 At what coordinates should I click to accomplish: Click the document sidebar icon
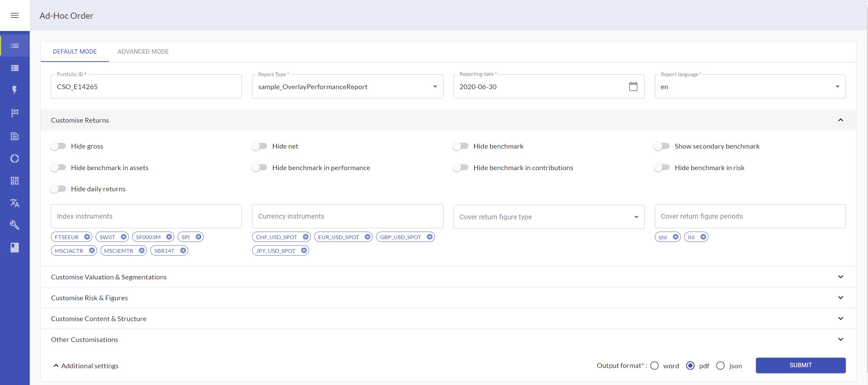point(15,136)
